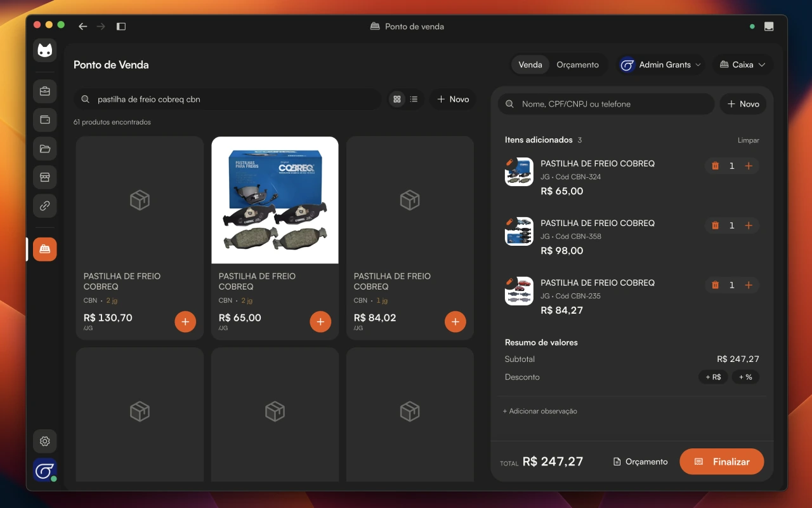Go back with the left arrow
This screenshot has width=812, height=508.
coord(82,27)
